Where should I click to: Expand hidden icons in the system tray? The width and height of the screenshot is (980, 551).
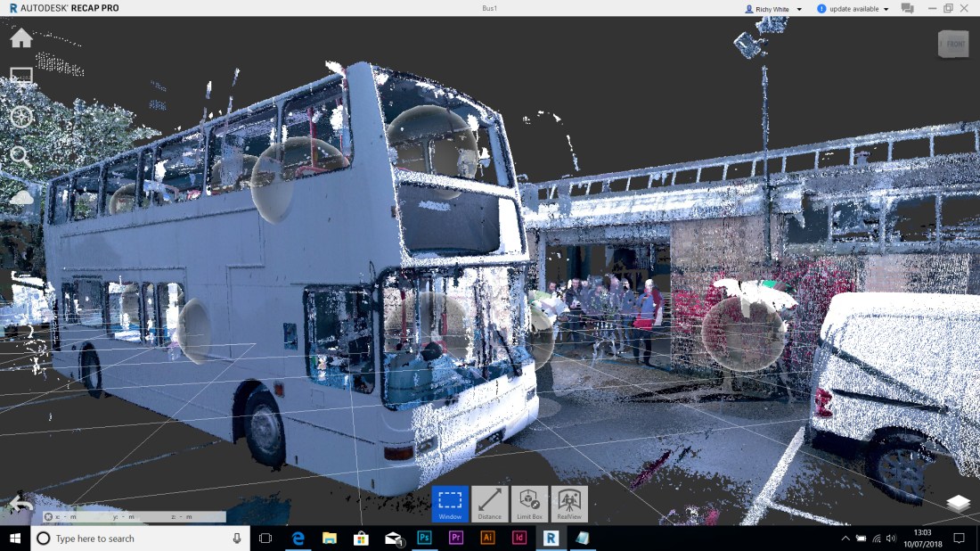[845, 538]
